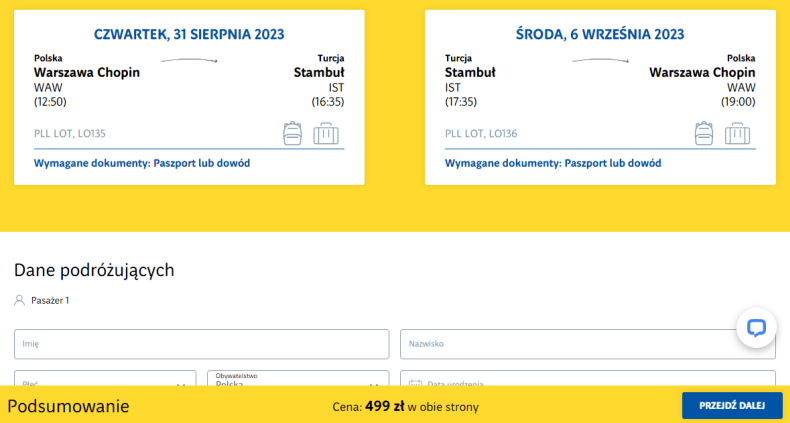Click the arrow on the Stambuł–Warszawa route
The width and height of the screenshot is (790, 423).
[x=600, y=61]
